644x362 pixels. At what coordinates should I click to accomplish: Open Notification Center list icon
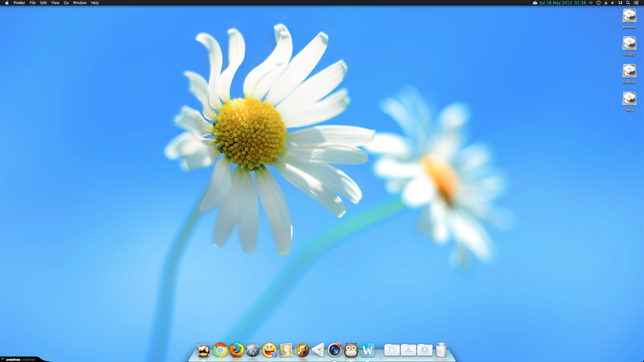[636, 3]
